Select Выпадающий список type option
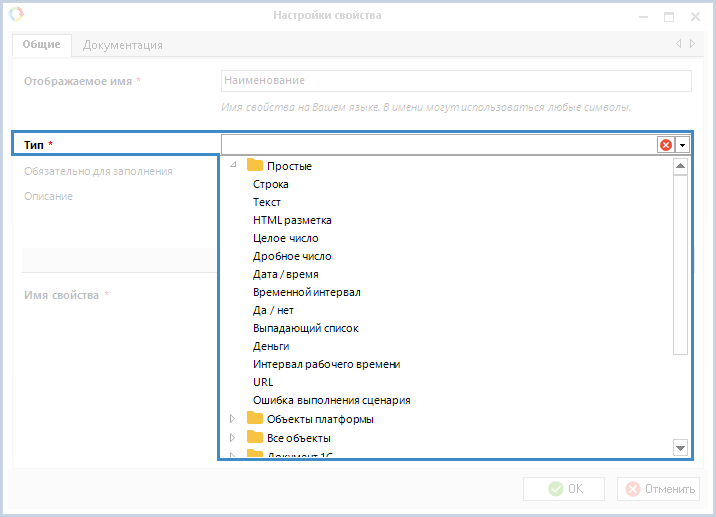The width and height of the screenshot is (716, 517). 305,328
